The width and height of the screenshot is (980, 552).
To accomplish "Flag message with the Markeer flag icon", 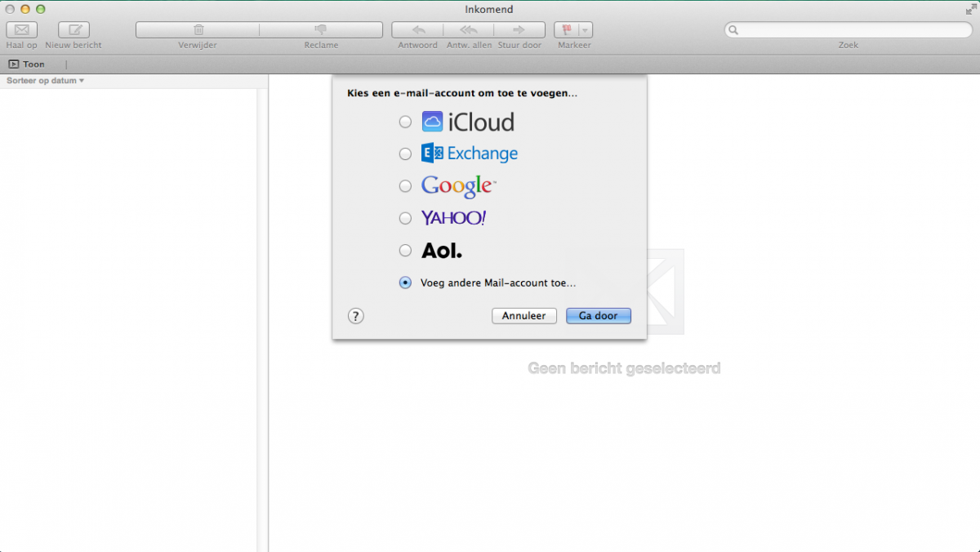I will [566, 30].
